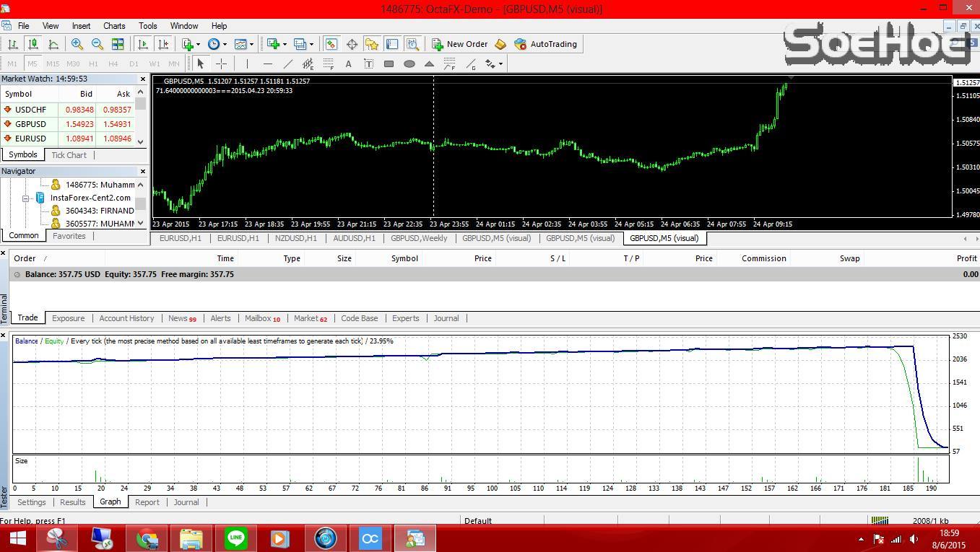
Task: Select GBPUSD row in Market Watch
Action: [30, 124]
